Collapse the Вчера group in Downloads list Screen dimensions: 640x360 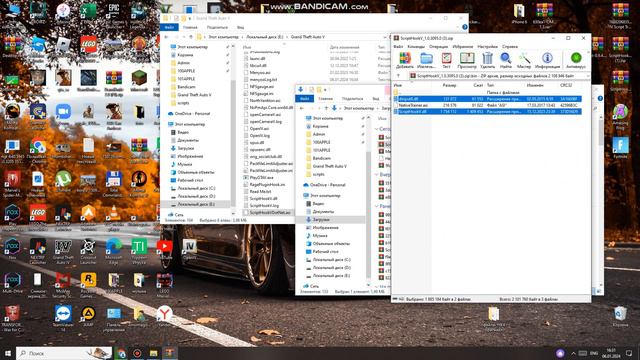point(377,174)
